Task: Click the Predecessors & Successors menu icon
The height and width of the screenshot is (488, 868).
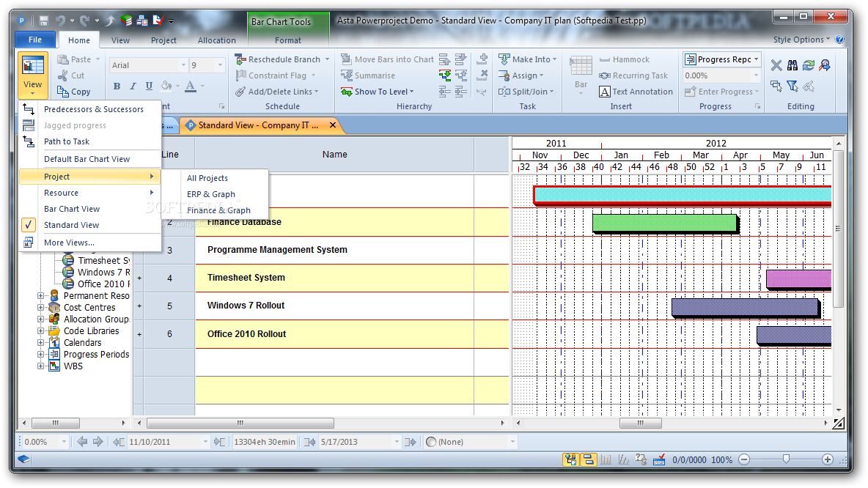Action: tap(29, 109)
